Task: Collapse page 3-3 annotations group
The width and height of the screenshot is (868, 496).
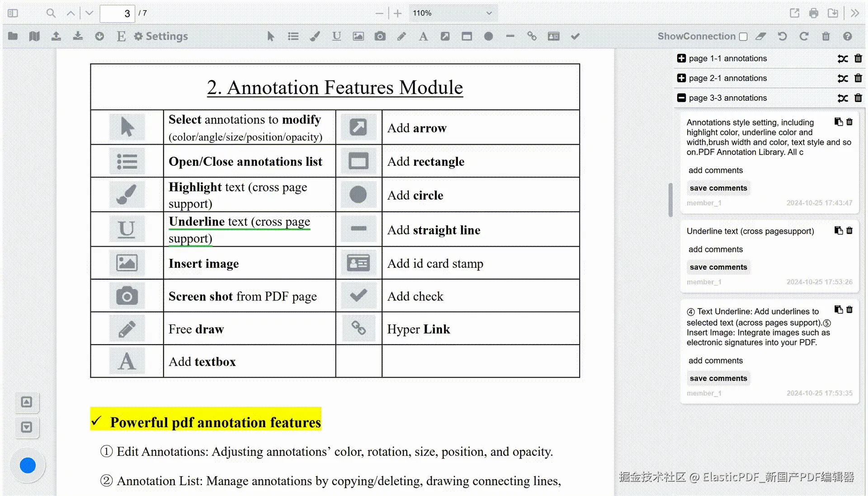Action: pos(681,98)
